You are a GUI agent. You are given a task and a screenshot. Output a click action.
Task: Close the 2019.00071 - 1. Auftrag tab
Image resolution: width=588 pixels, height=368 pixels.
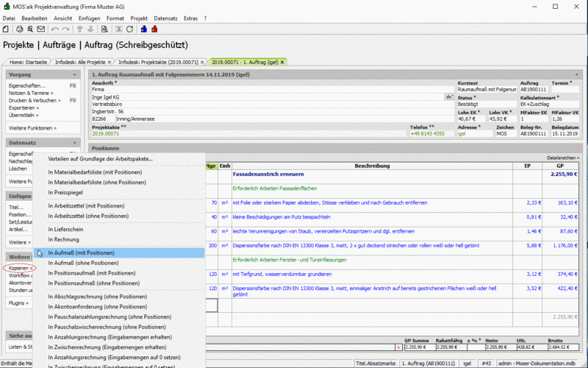click(x=282, y=63)
